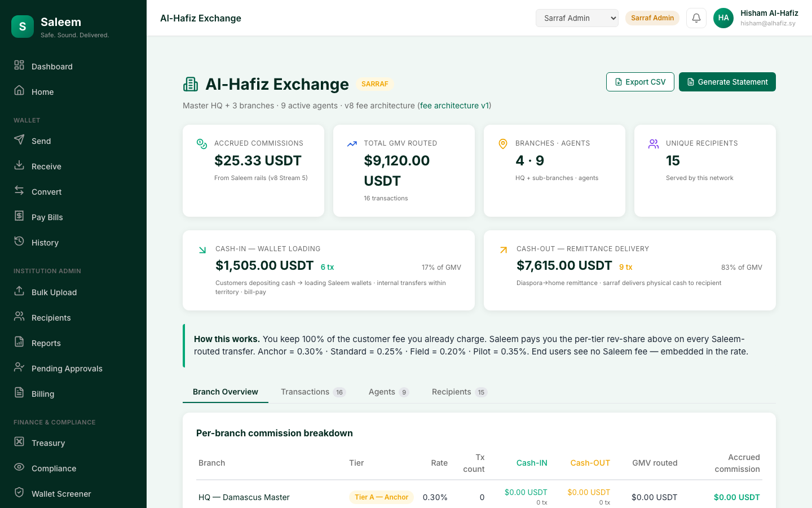The width and height of the screenshot is (812, 508).
Task: Click Generate Statement button
Action: tap(727, 82)
